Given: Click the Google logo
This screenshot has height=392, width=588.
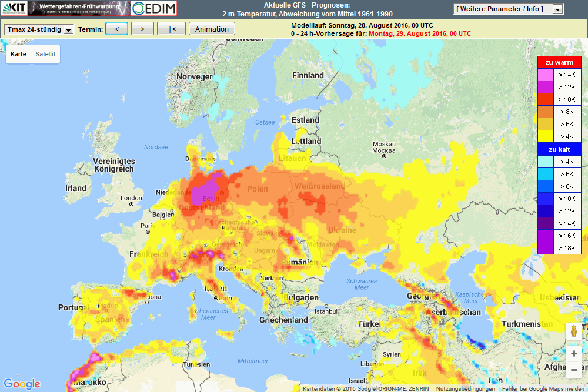Looking at the screenshot, I should pyautogui.click(x=22, y=384).
